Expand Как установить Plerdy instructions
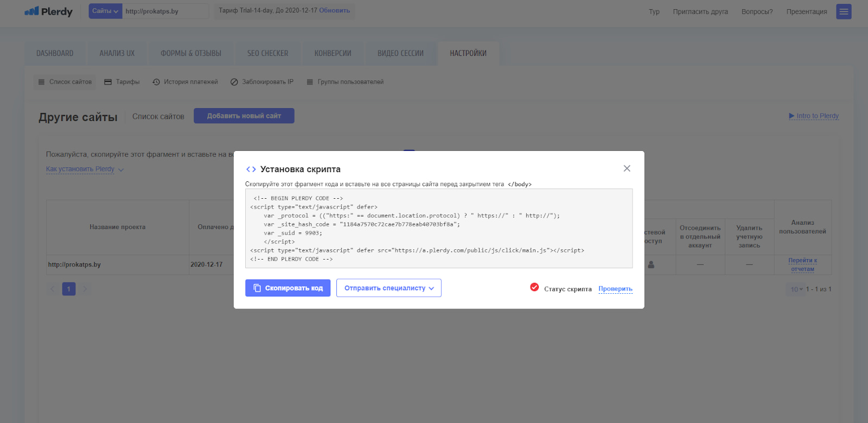This screenshot has height=423, width=868. pos(85,169)
